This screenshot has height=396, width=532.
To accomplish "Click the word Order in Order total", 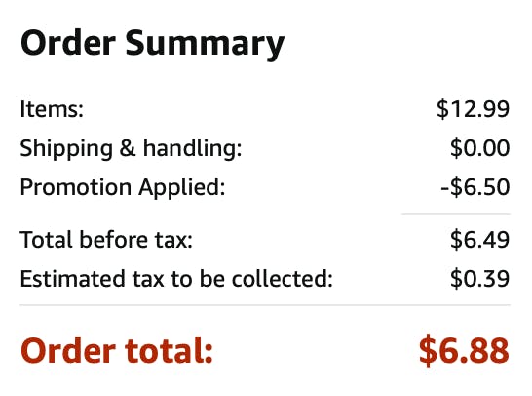I will [x=67, y=351].
